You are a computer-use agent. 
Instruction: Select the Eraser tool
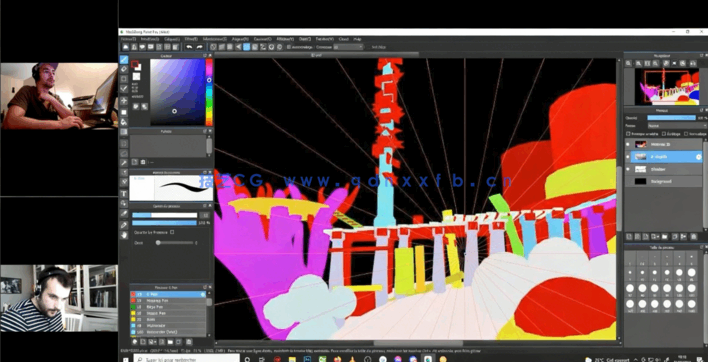point(124,70)
